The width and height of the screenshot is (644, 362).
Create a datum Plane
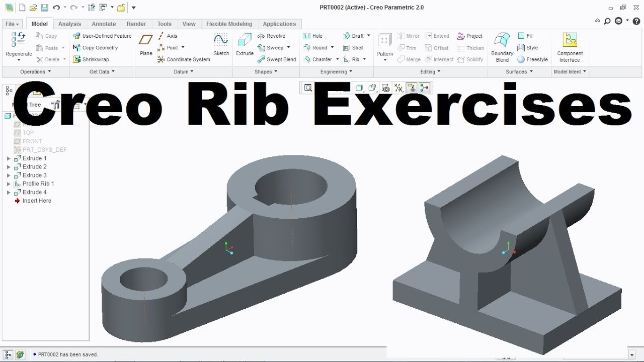tap(146, 44)
